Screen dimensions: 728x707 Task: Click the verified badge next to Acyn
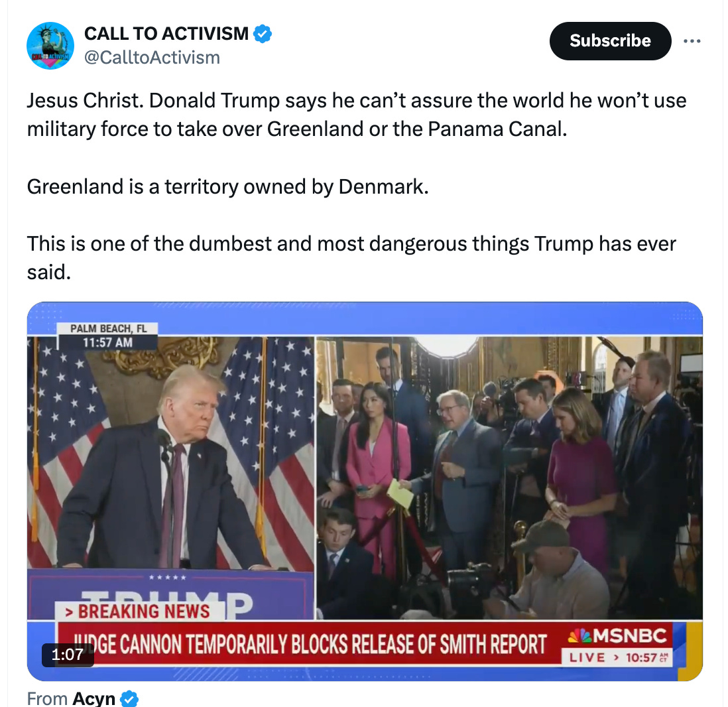[129, 698]
